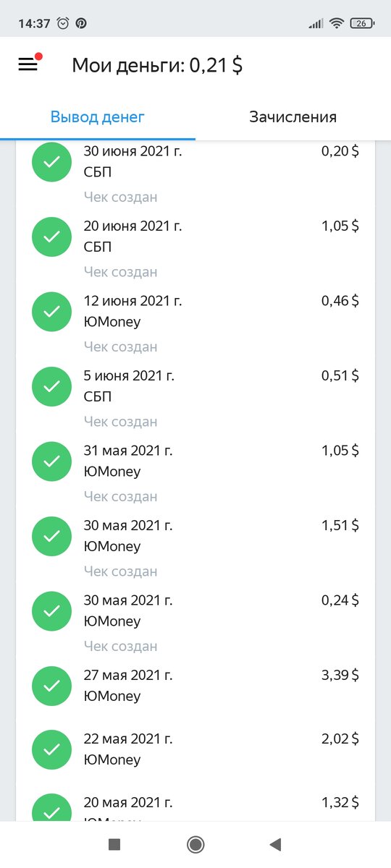This screenshot has width=391, height=868.
Task: Tap the Android home circle button
Action: 195,844
